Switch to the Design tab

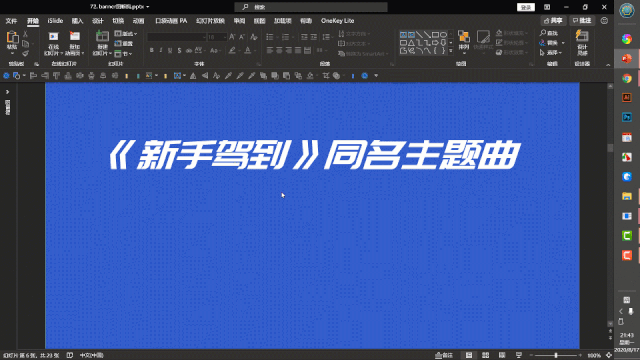[98, 21]
